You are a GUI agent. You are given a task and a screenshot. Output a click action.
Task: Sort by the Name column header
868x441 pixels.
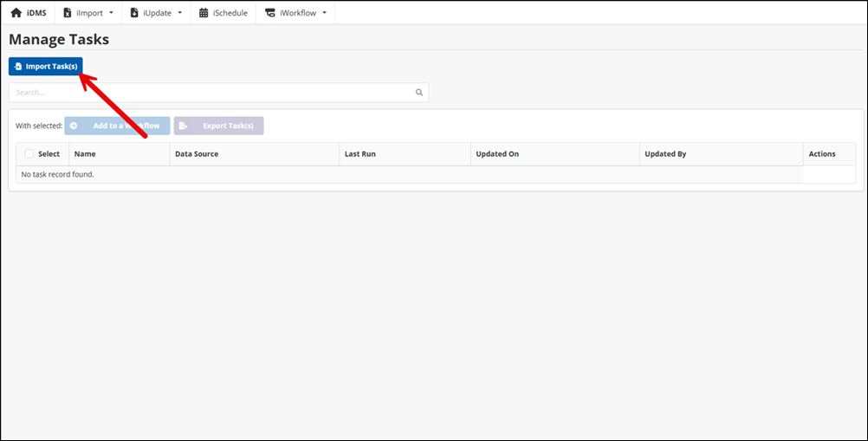(x=85, y=154)
